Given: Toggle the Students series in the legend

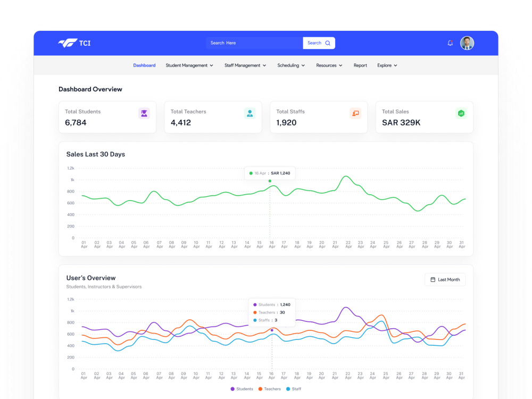Looking at the screenshot, I should coord(242,389).
